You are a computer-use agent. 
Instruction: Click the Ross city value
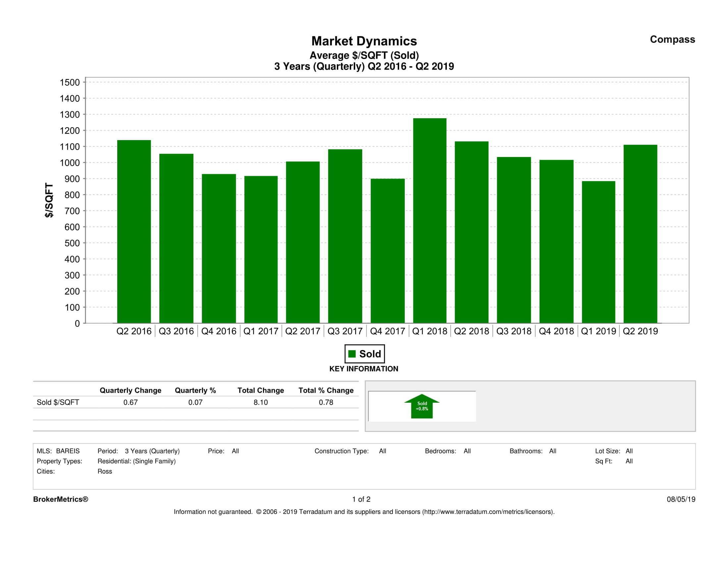point(105,471)
